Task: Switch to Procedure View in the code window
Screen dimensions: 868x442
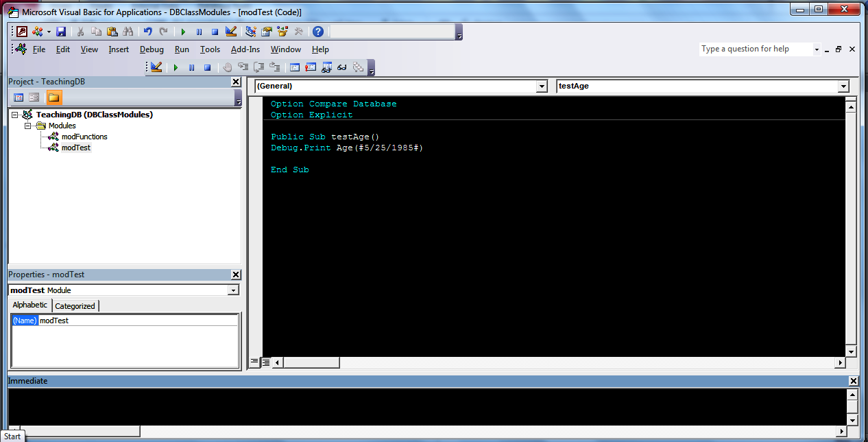Action: (254, 362)
